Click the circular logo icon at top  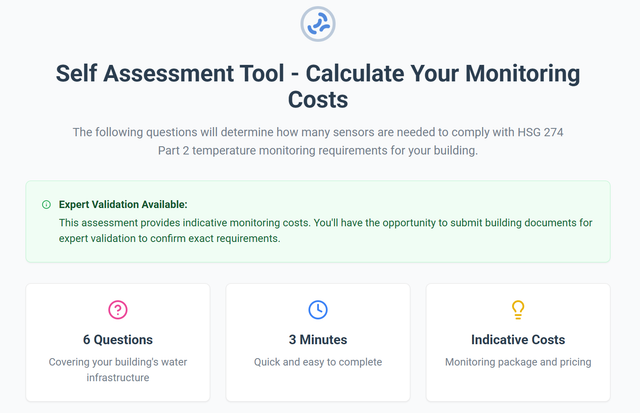point(318,24)
